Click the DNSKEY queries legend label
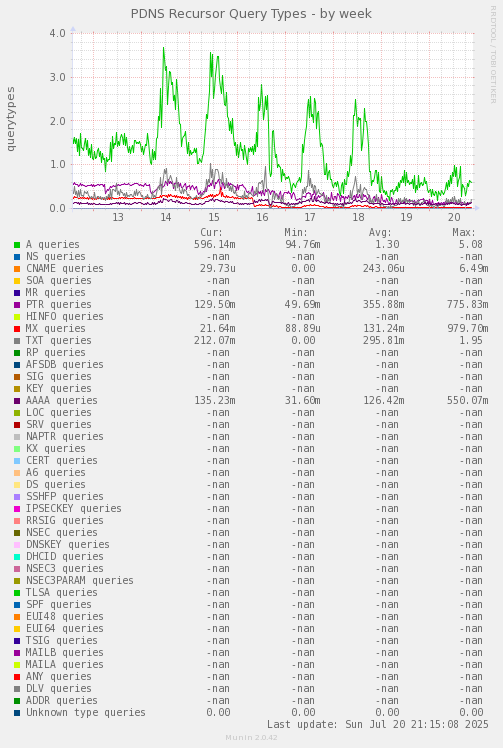The image size is (503, 748). point(68,544)
